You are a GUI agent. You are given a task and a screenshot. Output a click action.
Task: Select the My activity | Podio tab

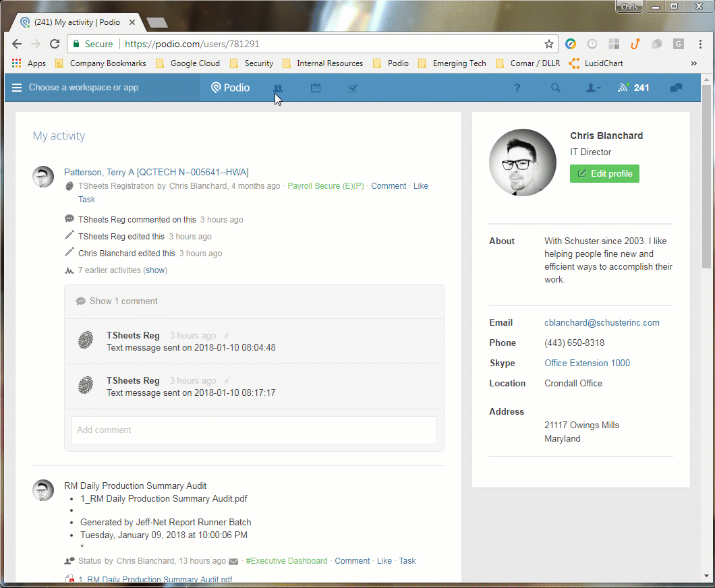click(77, 22)
